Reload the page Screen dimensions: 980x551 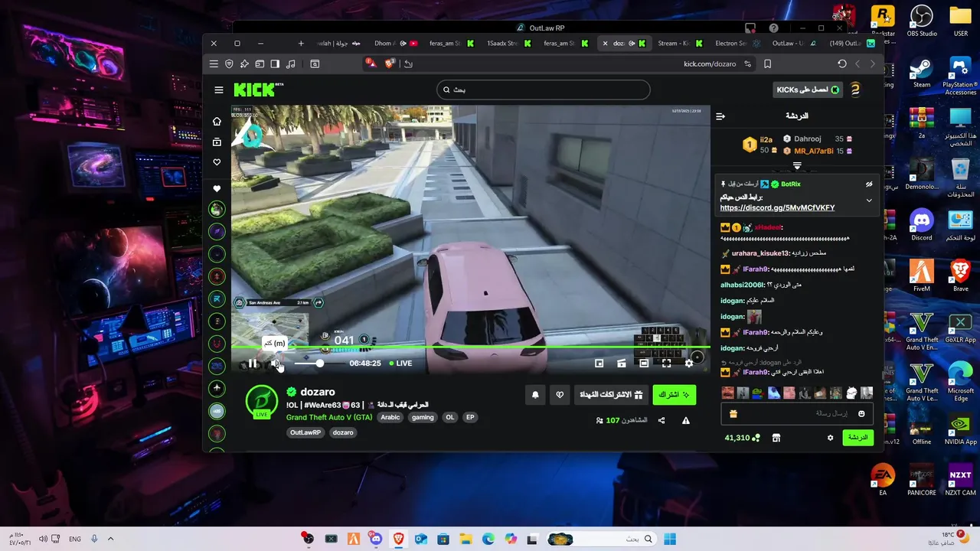point(842,64)
